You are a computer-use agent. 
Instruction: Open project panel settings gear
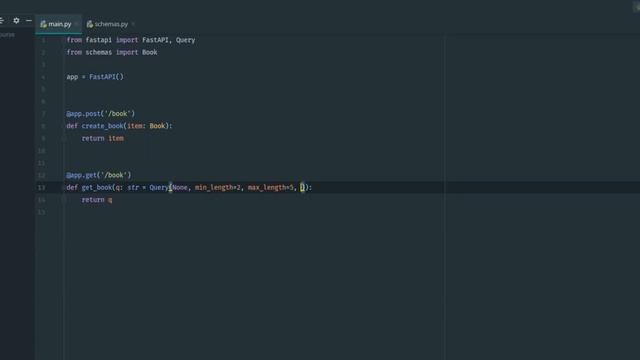[x=16, y=20]
